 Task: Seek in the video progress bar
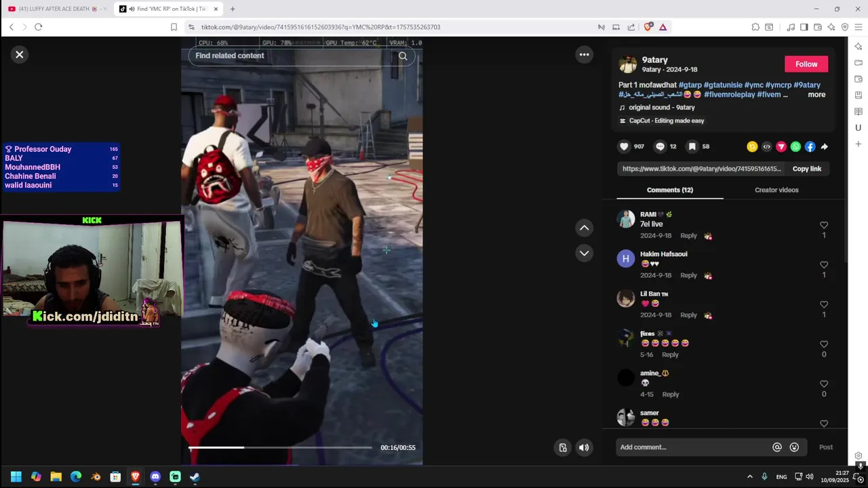280,447
